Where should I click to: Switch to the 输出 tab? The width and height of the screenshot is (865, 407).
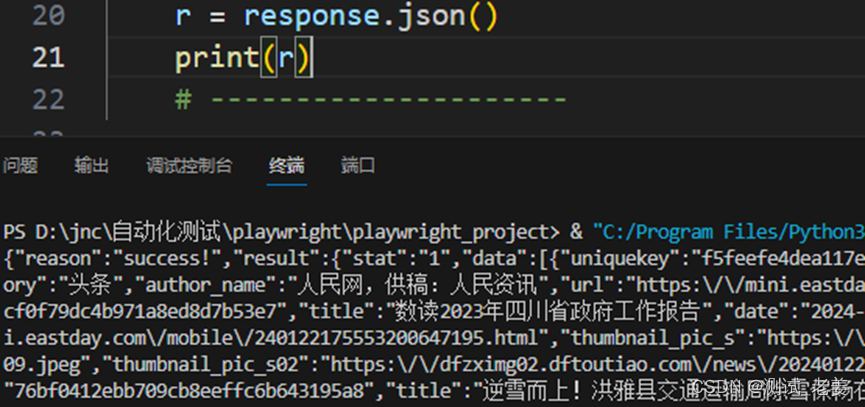92,165
